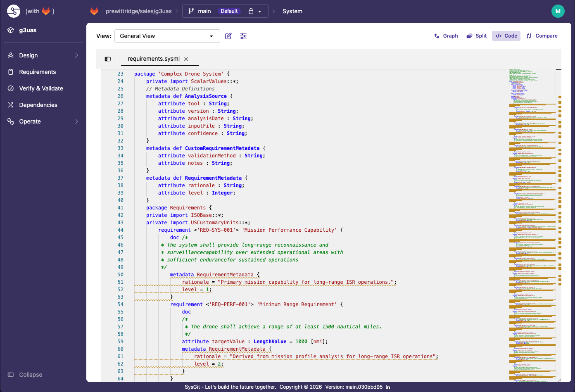Click the Requirements clipboard icon

click(11, 72)
